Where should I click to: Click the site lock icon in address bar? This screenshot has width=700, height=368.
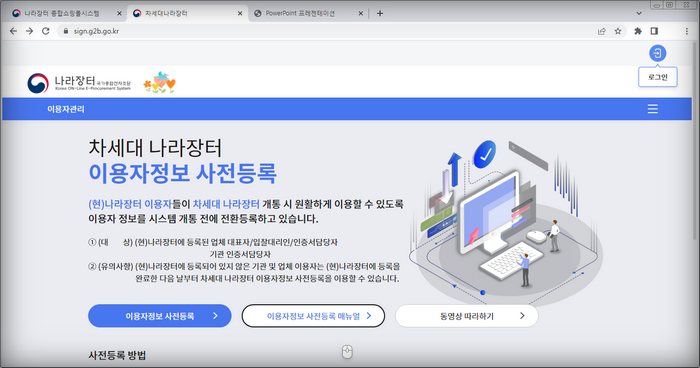click(66, 31)
